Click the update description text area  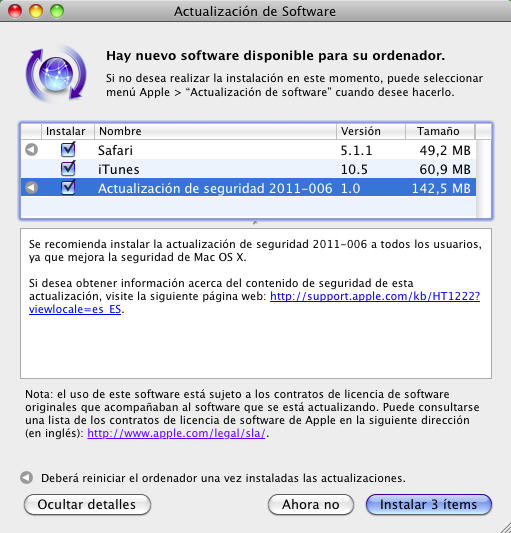(256, 303)
